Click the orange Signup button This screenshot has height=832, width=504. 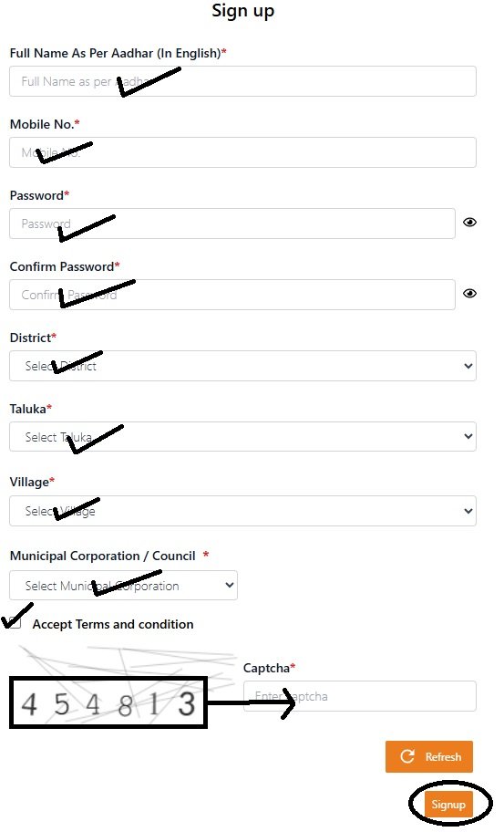(x=448, y=805)
